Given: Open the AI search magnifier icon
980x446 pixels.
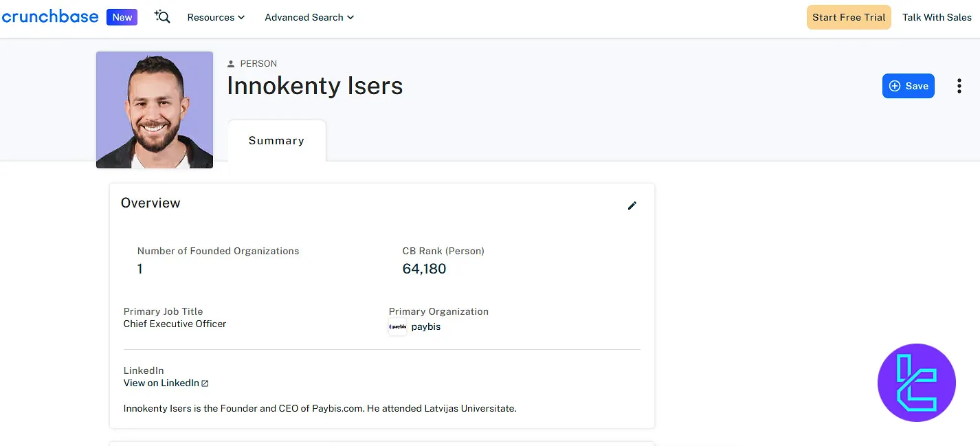Looking at the screenshot, I should pyautogui.click(x=162, y=17).
